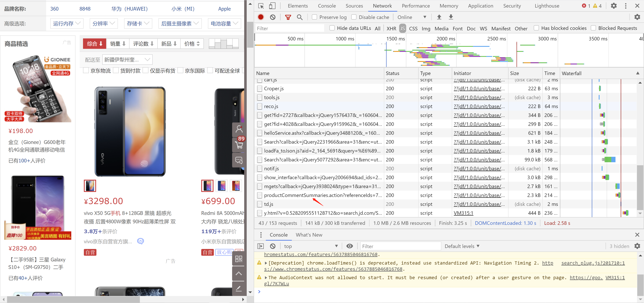Open the 运行内存 filter dropdown
Screen dimensions: 644x303
click(67, 23)
